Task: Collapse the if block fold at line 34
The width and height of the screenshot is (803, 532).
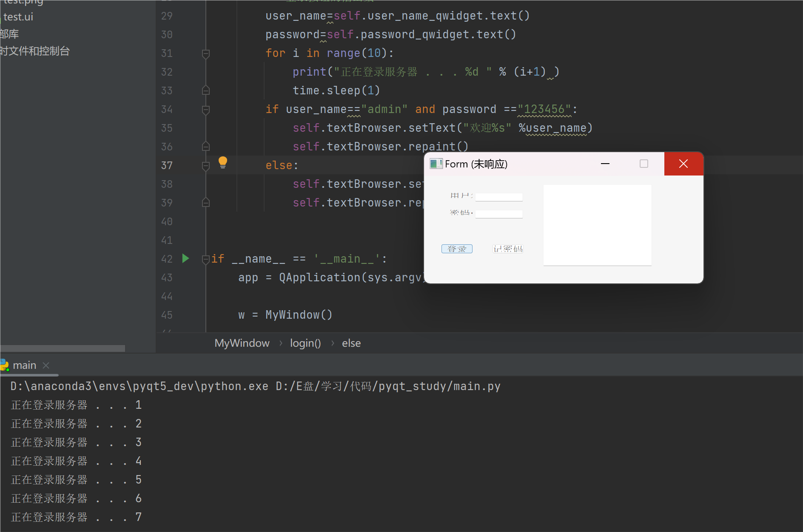Action: 206,110
